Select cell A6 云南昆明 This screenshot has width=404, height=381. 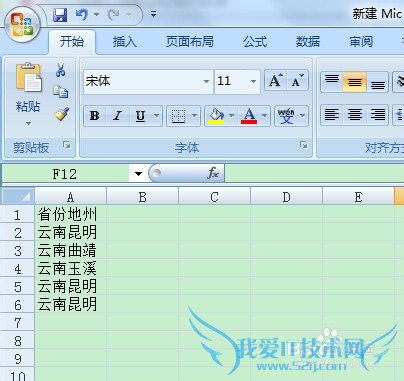71,304
